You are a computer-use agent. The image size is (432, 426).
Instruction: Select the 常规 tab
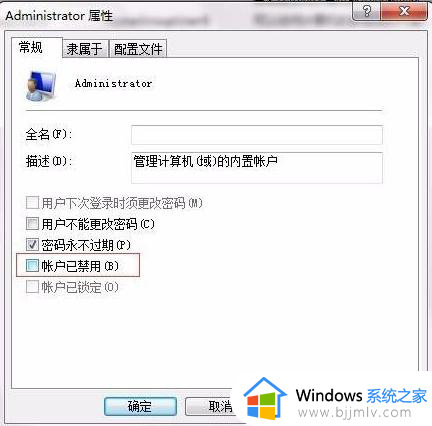pos(31,47)
